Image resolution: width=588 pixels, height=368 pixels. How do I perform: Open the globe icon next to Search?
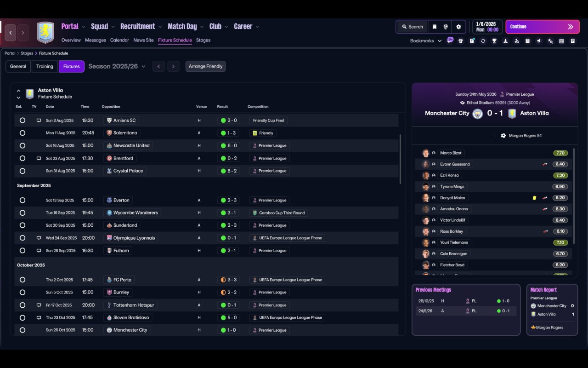pos(446,27)
